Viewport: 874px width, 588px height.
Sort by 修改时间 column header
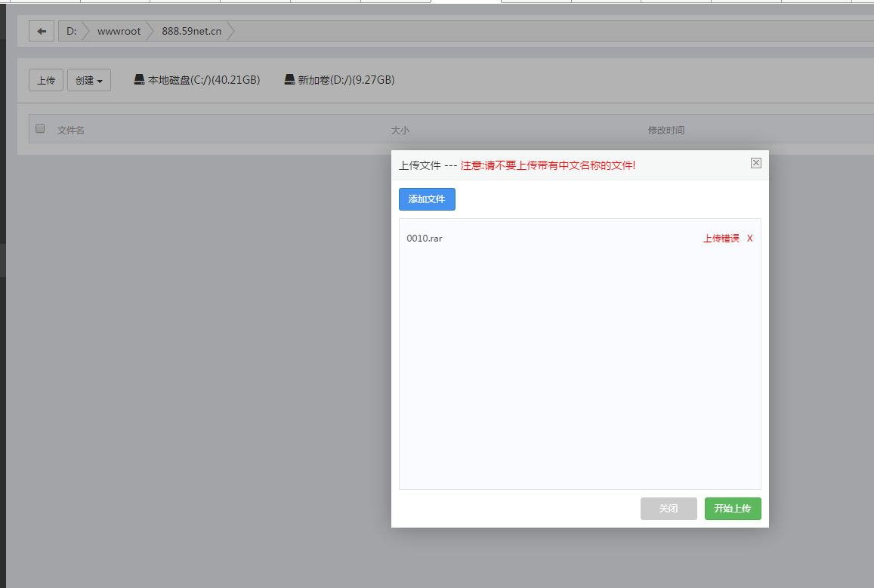coord(666,131)
